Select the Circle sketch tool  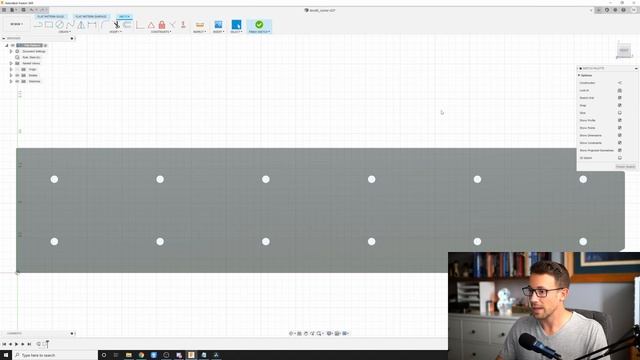pyautogui.click(x=60, y=25)
